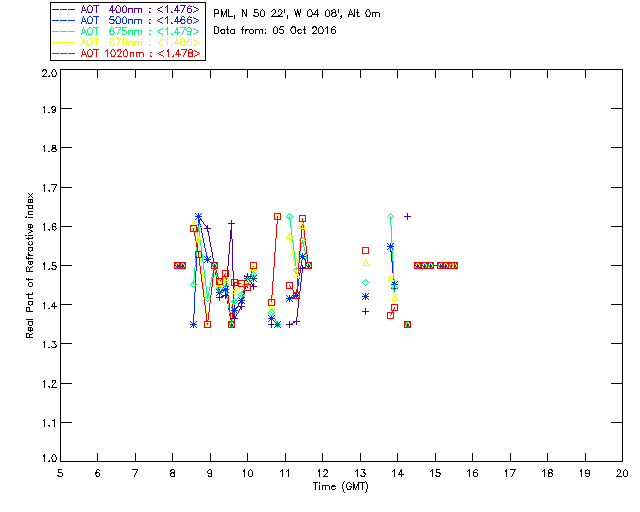
Task: Click the x-axis tick label 15
Action: [435, 473]
